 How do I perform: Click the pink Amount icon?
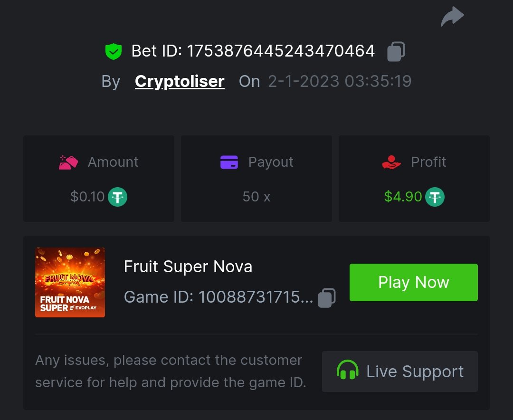tap(68, 162)
